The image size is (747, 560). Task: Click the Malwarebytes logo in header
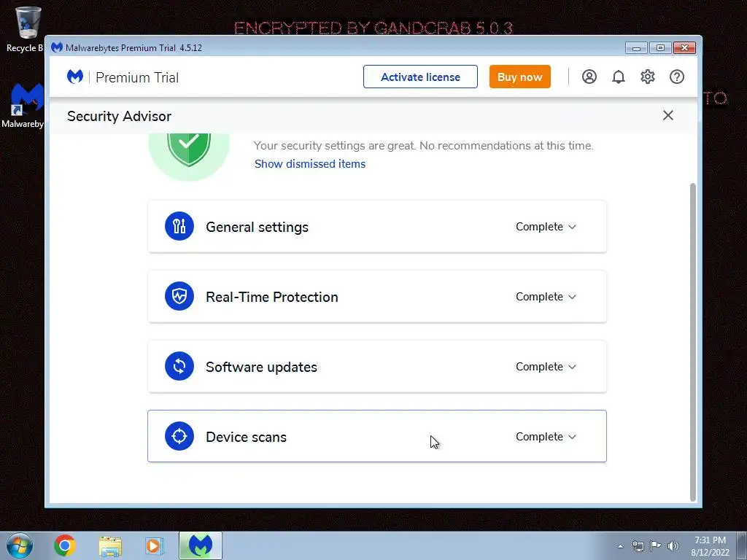75,77
